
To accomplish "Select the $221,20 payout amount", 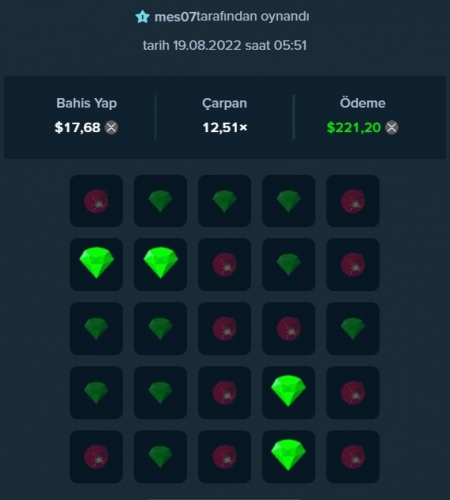I will click(x=354, y=128).
